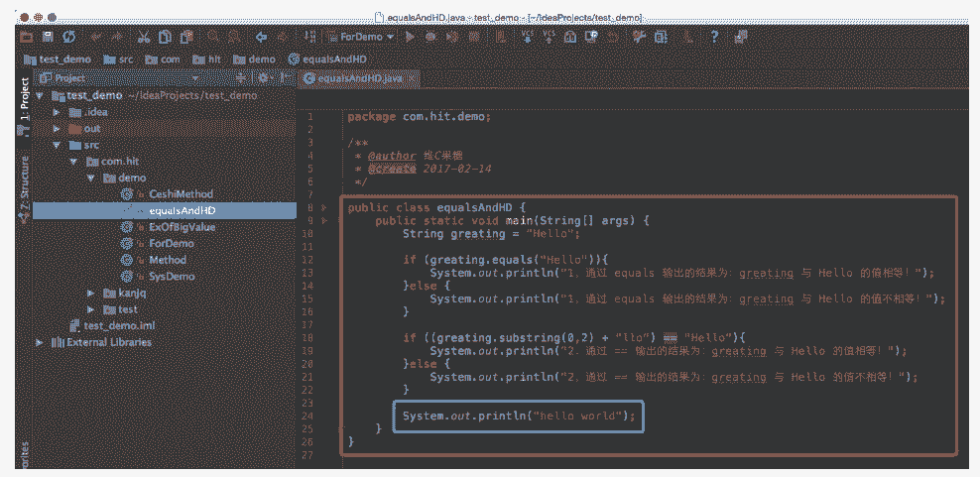Close the equalsAndHD.java tab
The width and height of the screenshot is (980, 477).
414,77
